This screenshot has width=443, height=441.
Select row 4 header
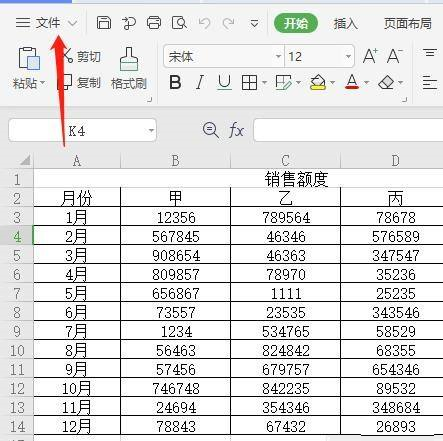(17, 236)
